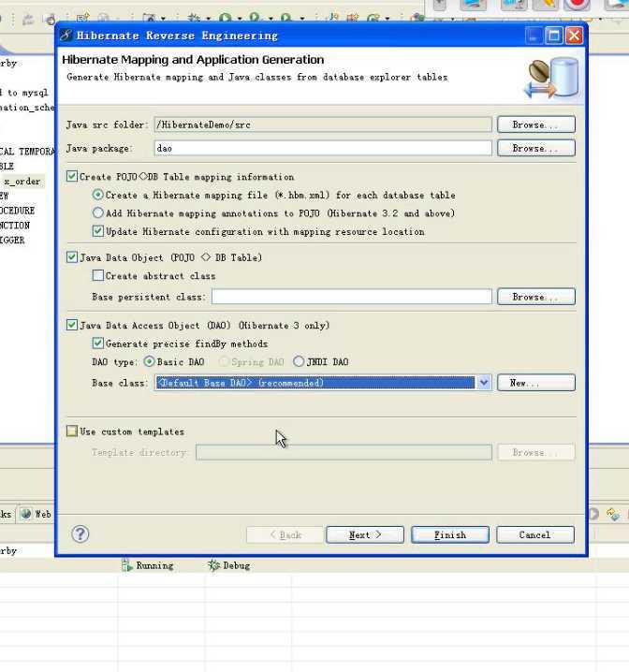Uncheck Update Hibernate configuration with mapping resource location
This screenshot has height=672, width=629.
tap(98, 231)
